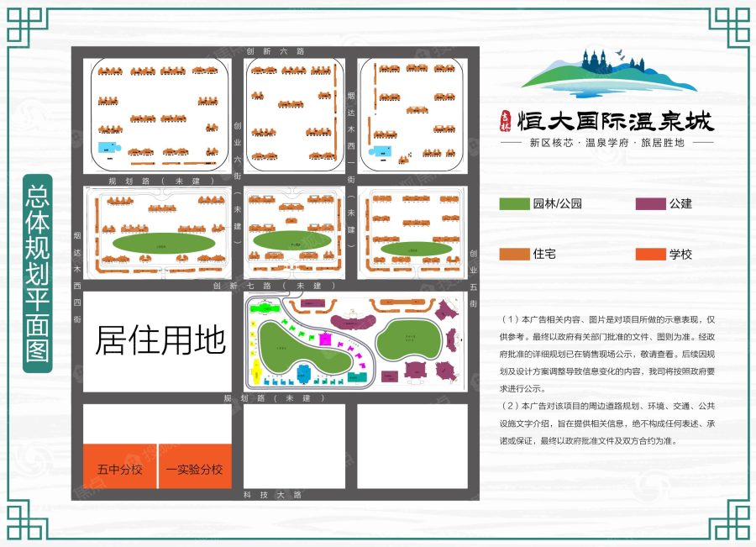Select the 学校 legend label
Screen dimensions: 756x547
(680, 255)
